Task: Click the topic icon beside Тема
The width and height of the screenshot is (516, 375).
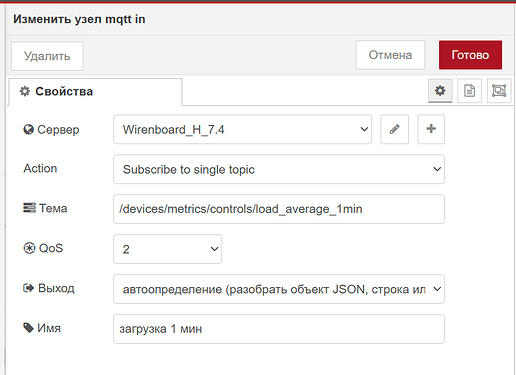Action: (29, 208)
